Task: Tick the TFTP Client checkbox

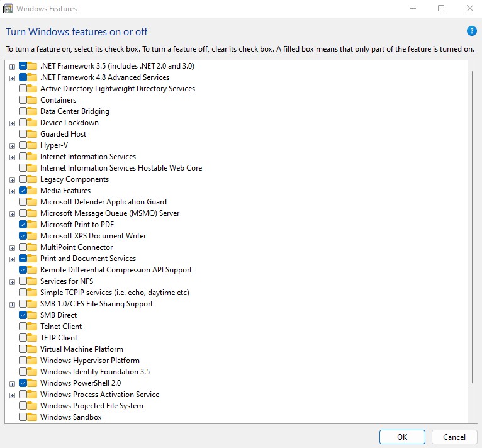Action: pos(23,338)
